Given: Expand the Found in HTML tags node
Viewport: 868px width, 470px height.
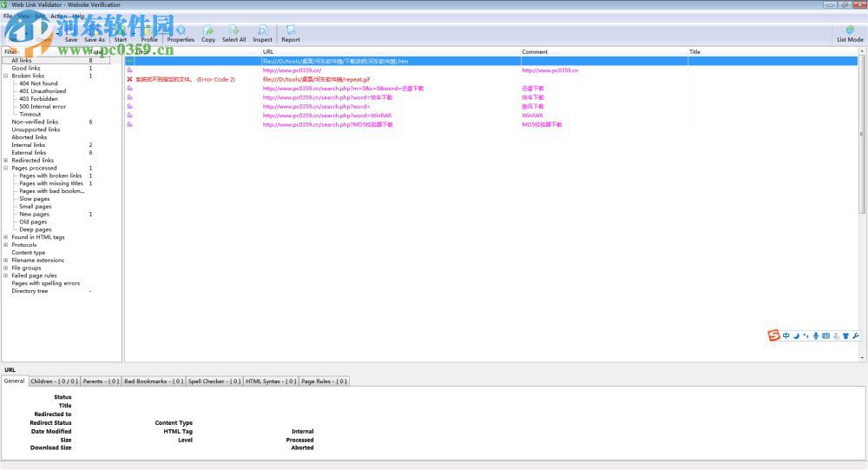Looking at the screenshot, I should 6,237.
